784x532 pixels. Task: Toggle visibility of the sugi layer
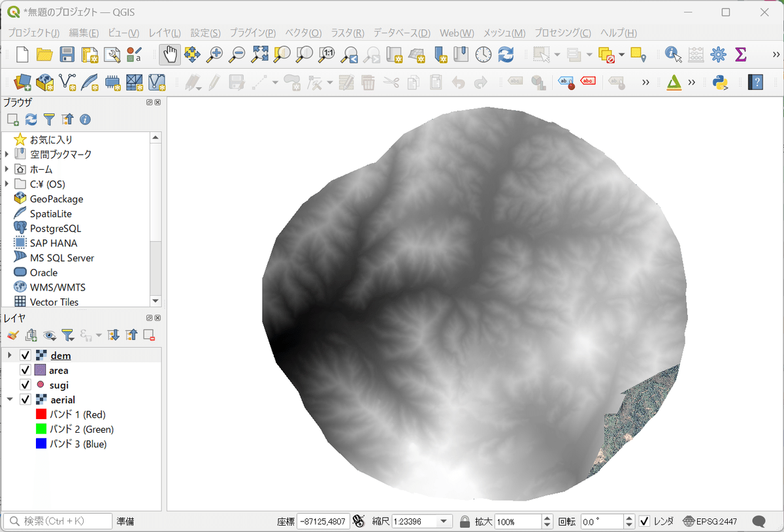[26, 385]
